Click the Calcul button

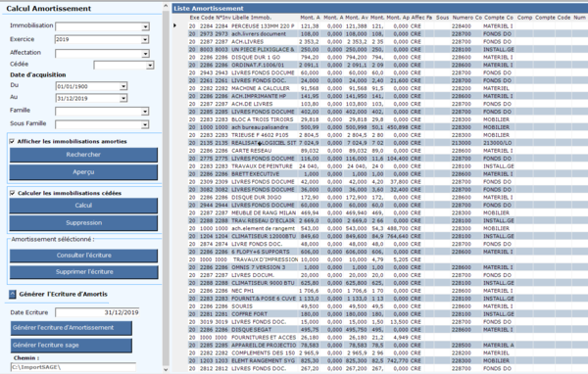coord(83,206)
